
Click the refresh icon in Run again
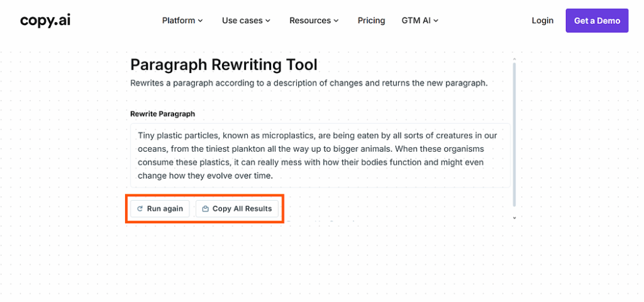click(x=140, y=209)
